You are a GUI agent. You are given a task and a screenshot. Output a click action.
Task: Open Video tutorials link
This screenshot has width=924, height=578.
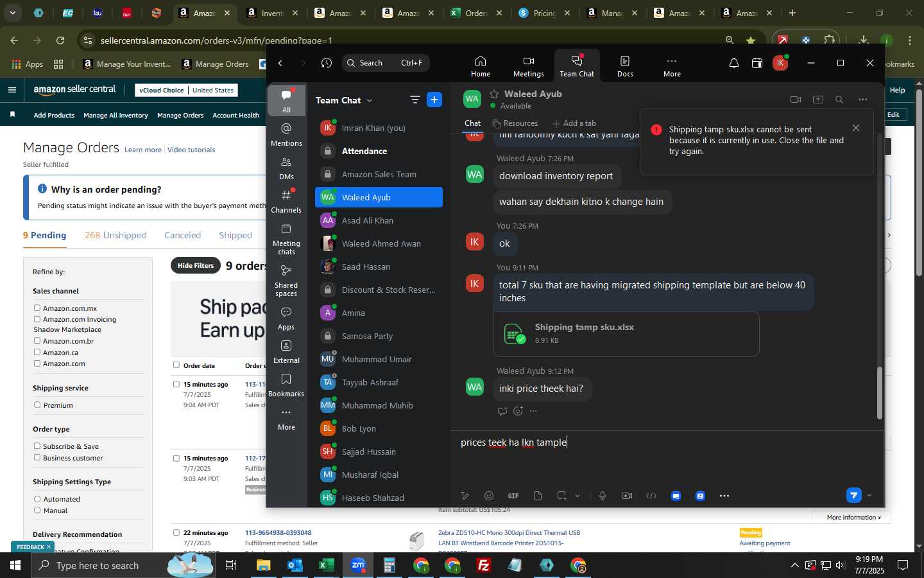coord(191,150)
